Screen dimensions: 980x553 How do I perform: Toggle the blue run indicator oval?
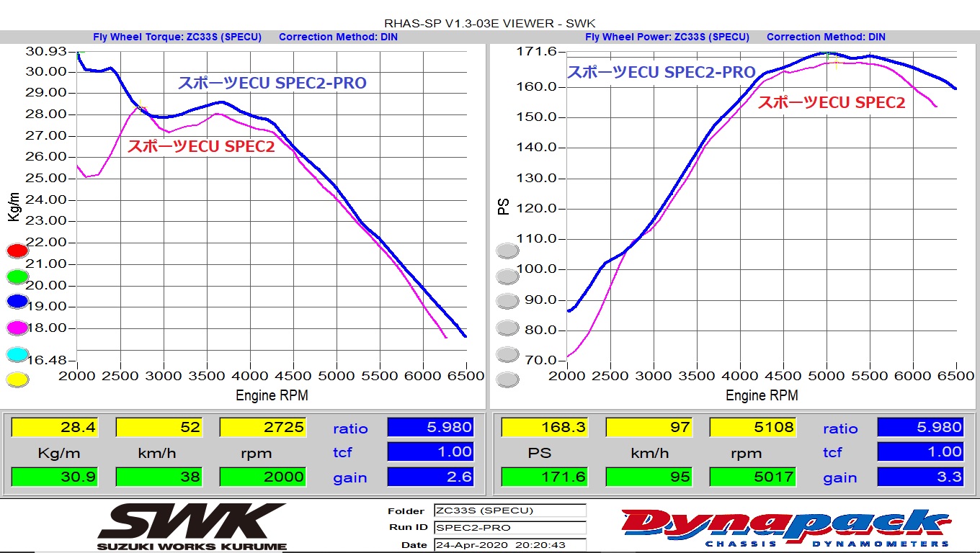point(17,302)
